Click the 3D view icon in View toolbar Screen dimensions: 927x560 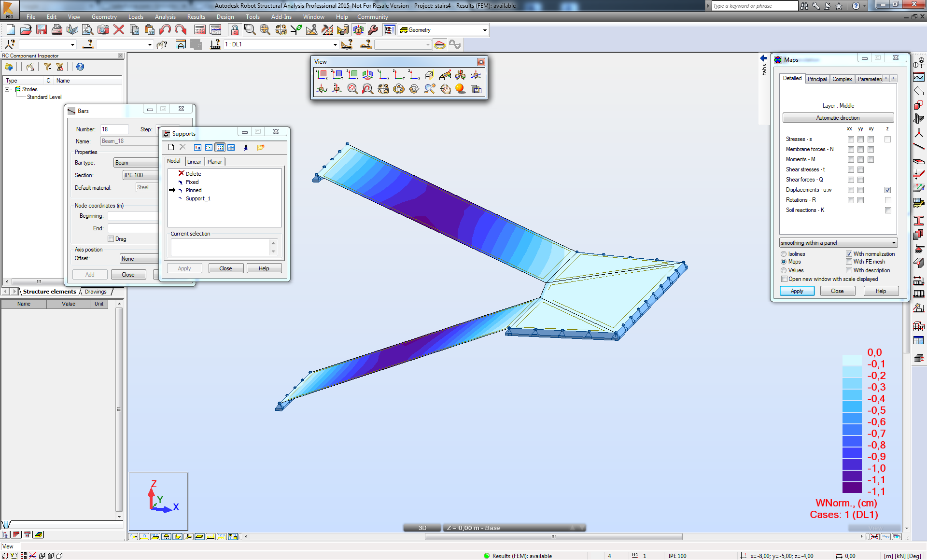368,75
